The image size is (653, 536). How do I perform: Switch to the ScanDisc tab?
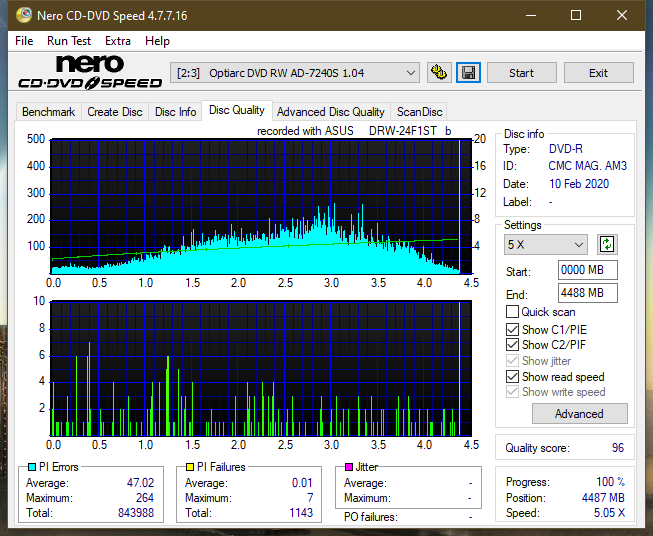pyautogui.click(x=419, y=112)
